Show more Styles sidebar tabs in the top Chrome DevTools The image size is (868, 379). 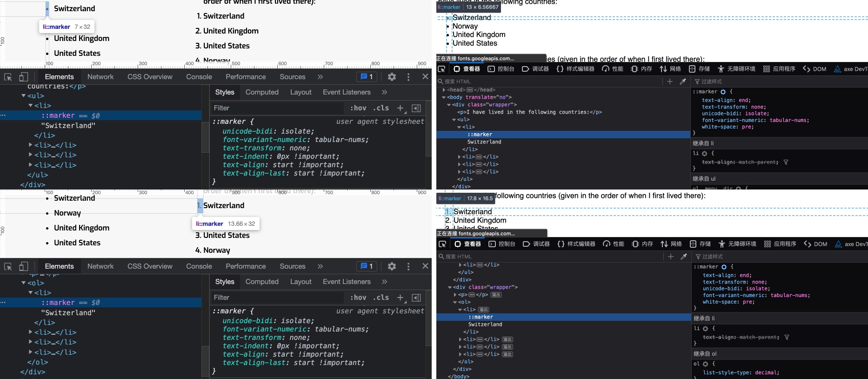[384, 92]
